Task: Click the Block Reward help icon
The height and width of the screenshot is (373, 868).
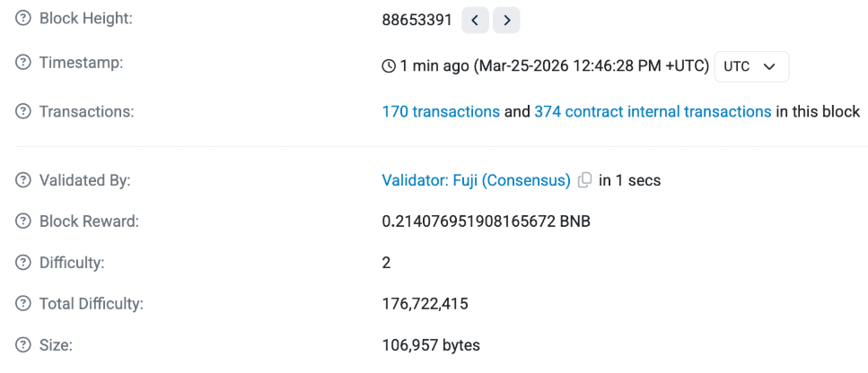Action: click(x=23, y=221)
